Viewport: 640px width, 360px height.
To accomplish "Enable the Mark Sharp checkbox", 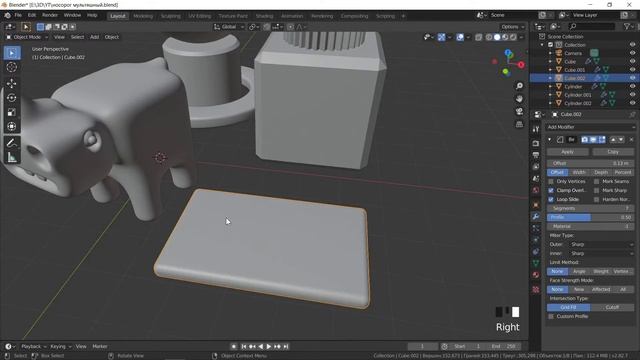I will (597, 190).
